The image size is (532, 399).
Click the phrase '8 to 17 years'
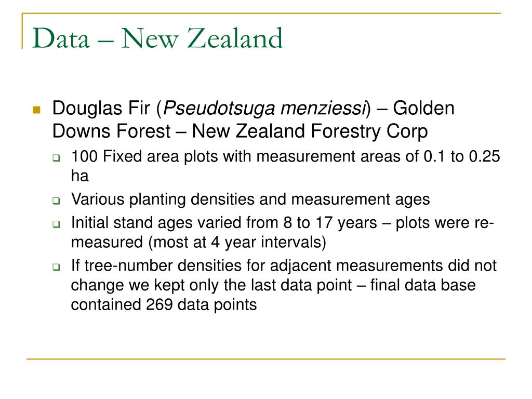[x=330, y=223]
